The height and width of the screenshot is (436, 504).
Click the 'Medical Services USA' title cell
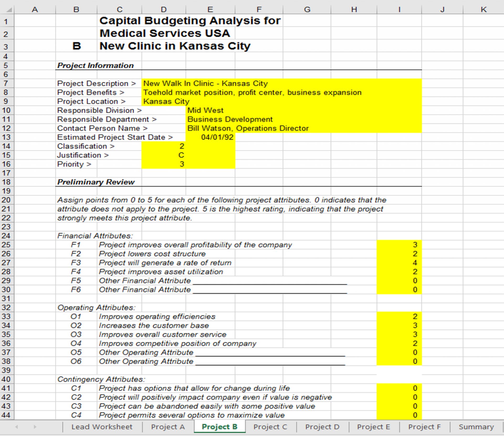tap(165, 33)
